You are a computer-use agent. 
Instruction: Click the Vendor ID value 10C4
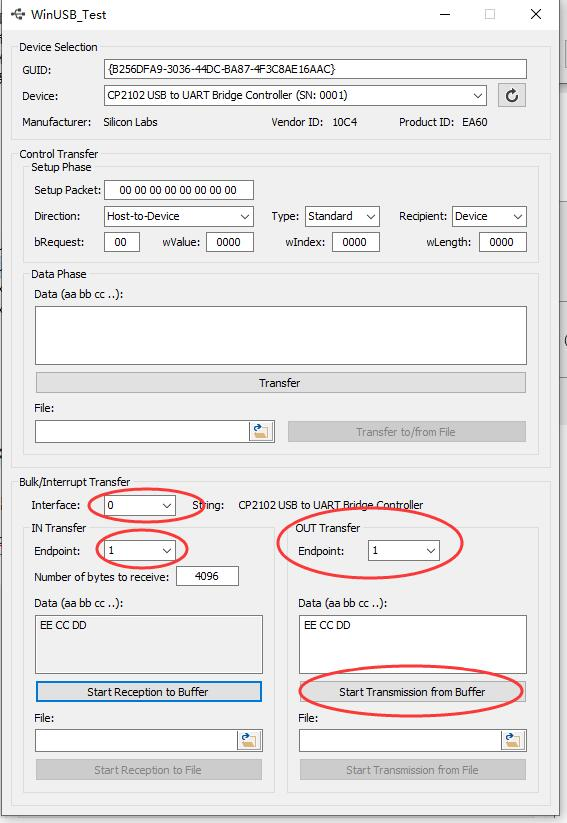tap(344, 122)
